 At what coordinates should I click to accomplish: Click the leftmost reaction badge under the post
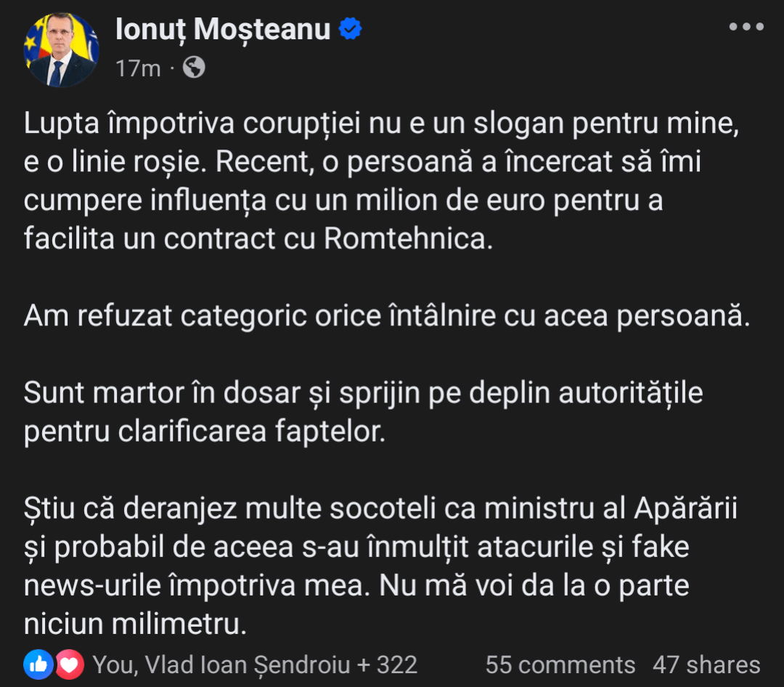pos(38,663)
